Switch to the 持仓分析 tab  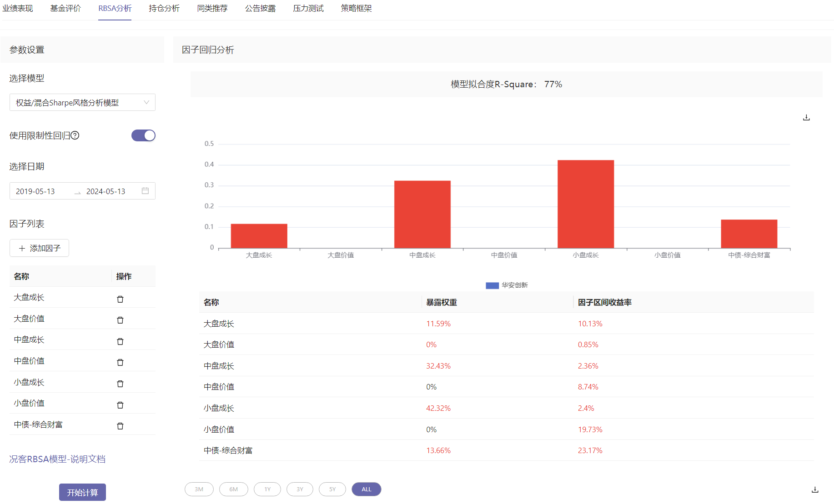[164, 9]
